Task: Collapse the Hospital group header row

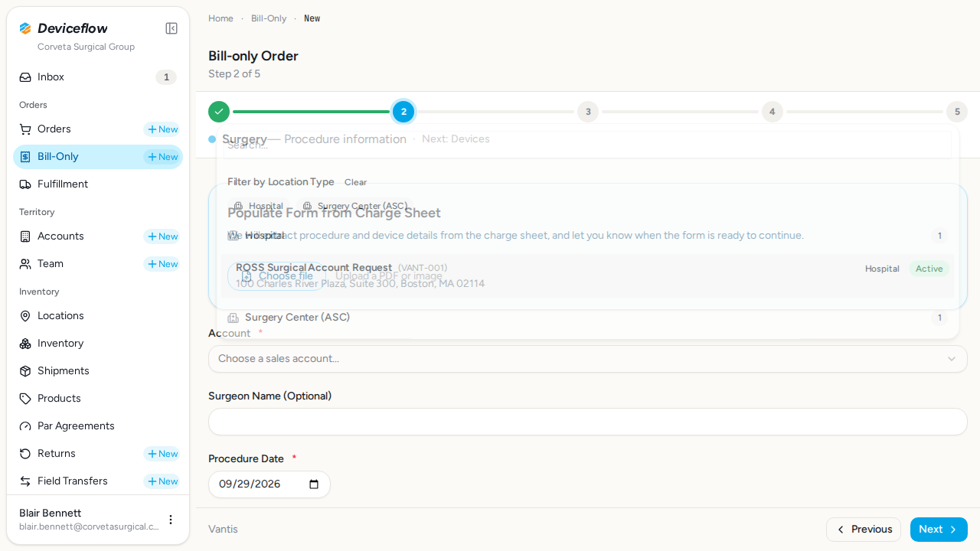Action: [588, 236]
